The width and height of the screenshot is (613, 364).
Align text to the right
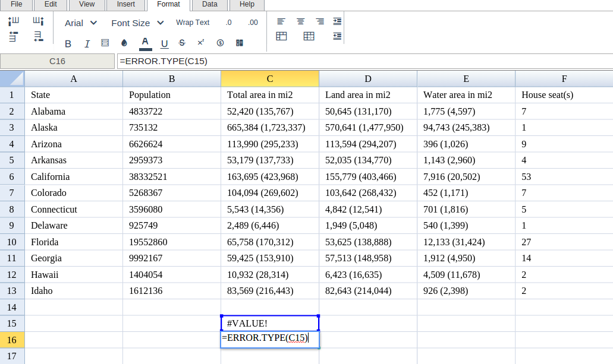point(320,21)
